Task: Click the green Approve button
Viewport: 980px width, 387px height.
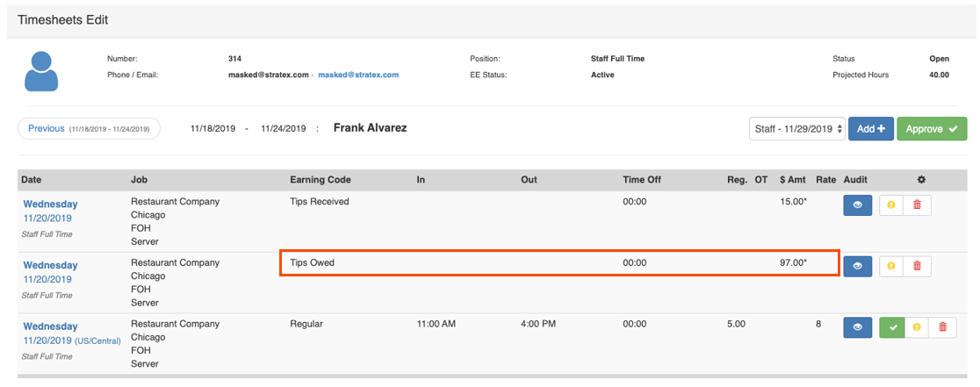Action: (931, 129)
